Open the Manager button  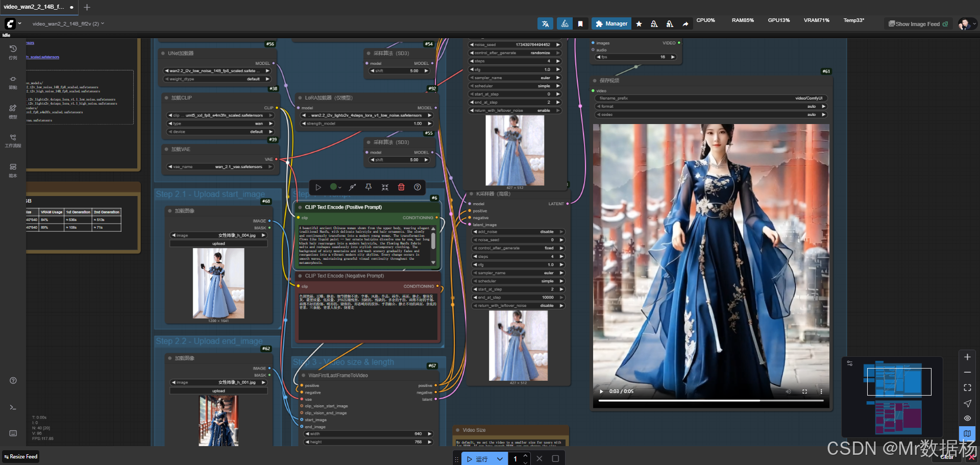pyautogui.click(x=611, y=24)
